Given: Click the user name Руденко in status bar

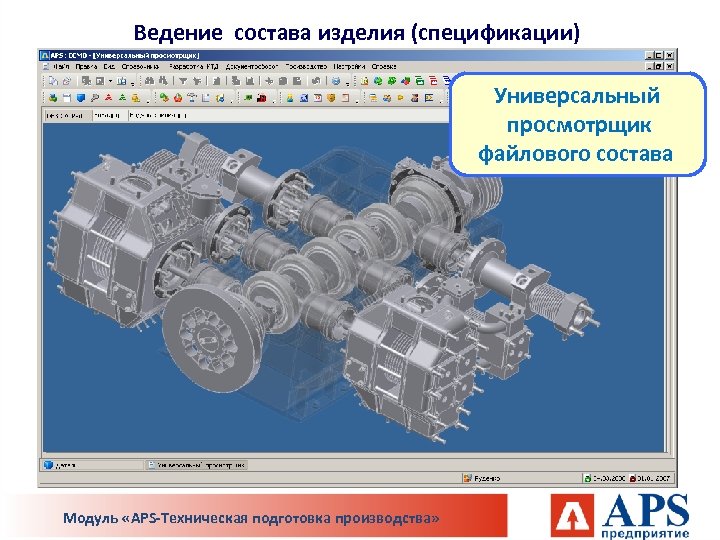Looking at the screenshot, I should pyautogui.click(x=486, y=478).
